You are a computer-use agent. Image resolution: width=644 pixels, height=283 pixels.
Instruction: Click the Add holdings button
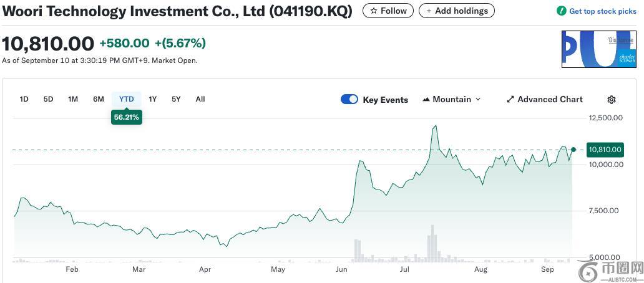[x=457, y=11]
